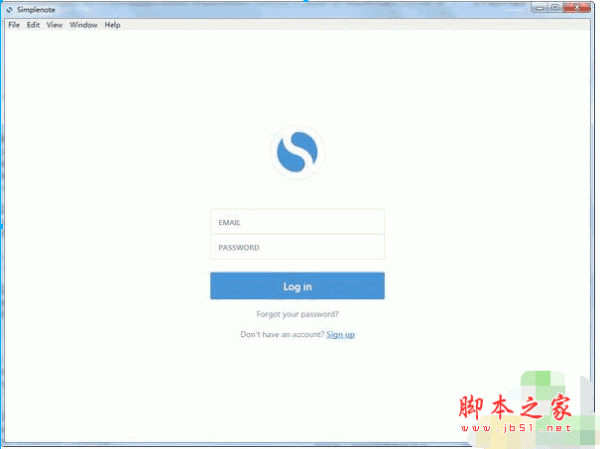Click the Simplenote title bar app icon
The height and width of the screenshot is (449, 600).
pyautogui.click(x=10, y=10)
